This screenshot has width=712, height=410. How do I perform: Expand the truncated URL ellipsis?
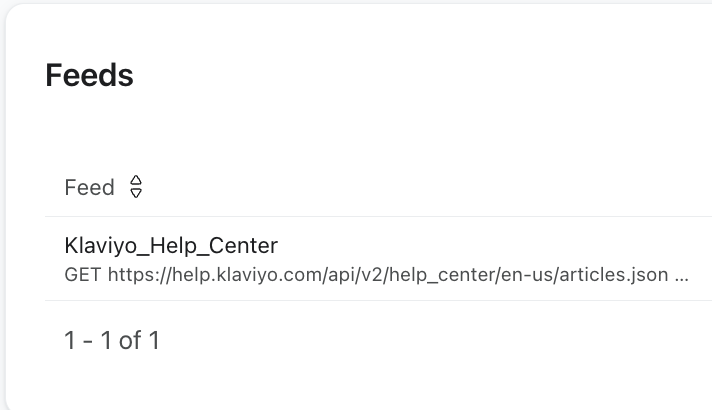coord(681,274)
